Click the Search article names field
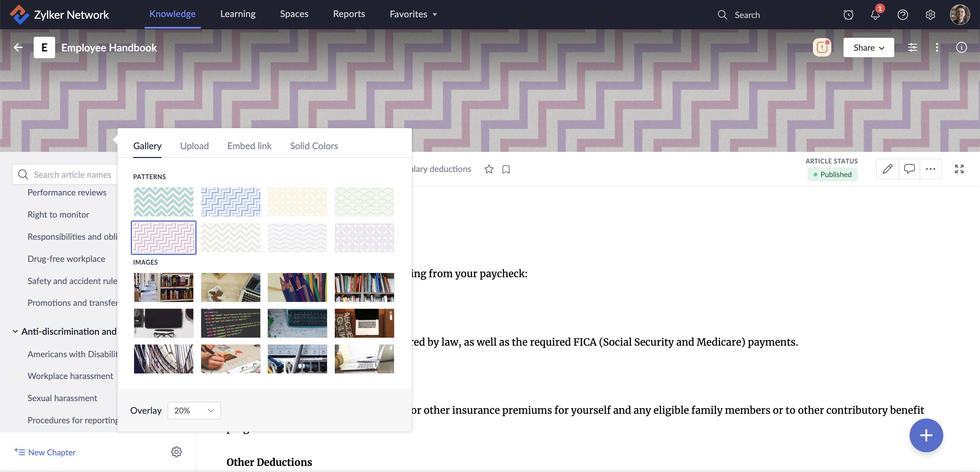The image size is (980, 472). [x=72, y=175]
